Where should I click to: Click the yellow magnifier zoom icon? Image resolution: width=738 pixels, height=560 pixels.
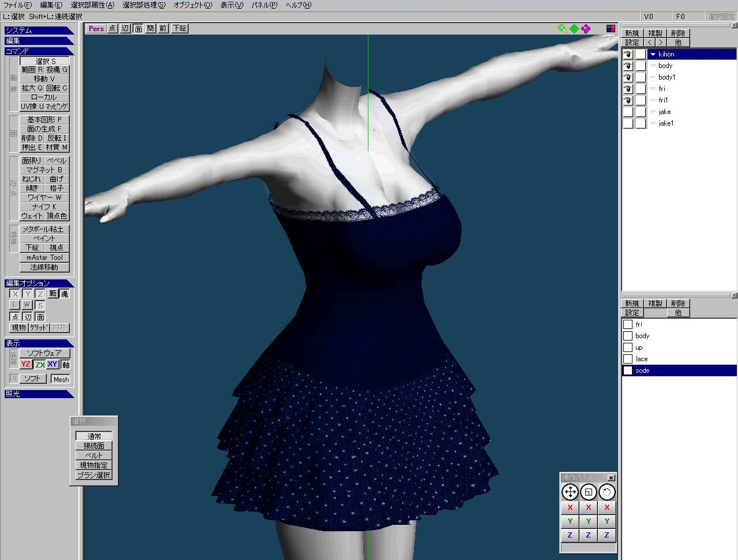562,29
